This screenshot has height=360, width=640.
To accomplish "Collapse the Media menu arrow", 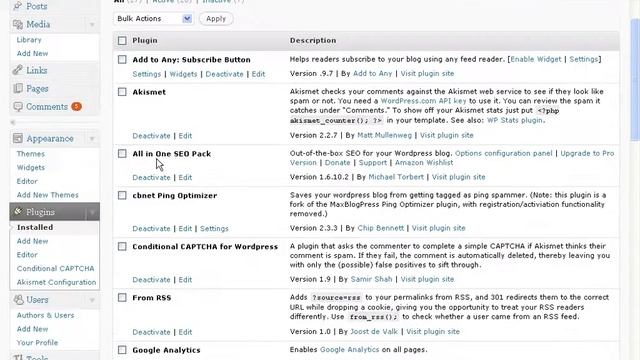I will coord(92,25).
